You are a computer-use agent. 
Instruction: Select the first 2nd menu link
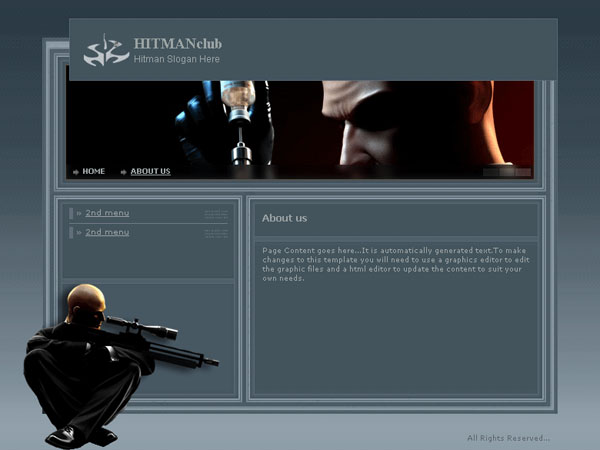click(107, 213)
